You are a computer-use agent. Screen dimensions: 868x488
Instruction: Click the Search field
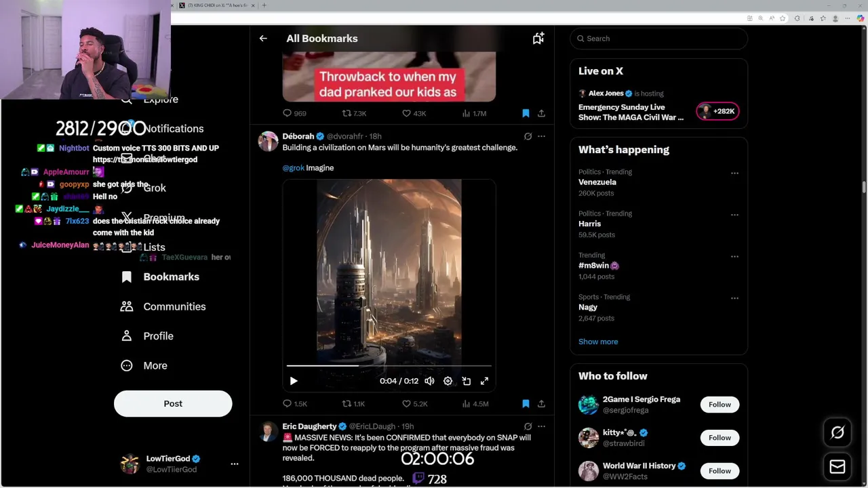click(x=659, y=39)
